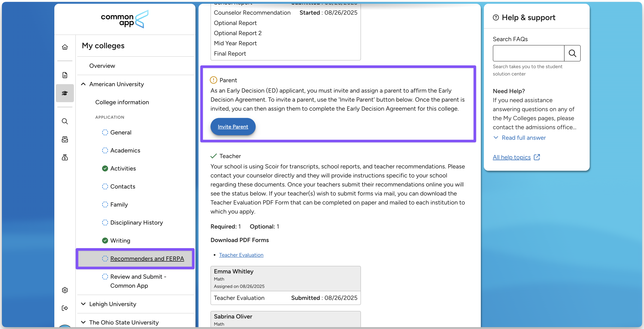Open the Family section
Image resolution: width=644 pixels, height=329 pixels.
119,205
